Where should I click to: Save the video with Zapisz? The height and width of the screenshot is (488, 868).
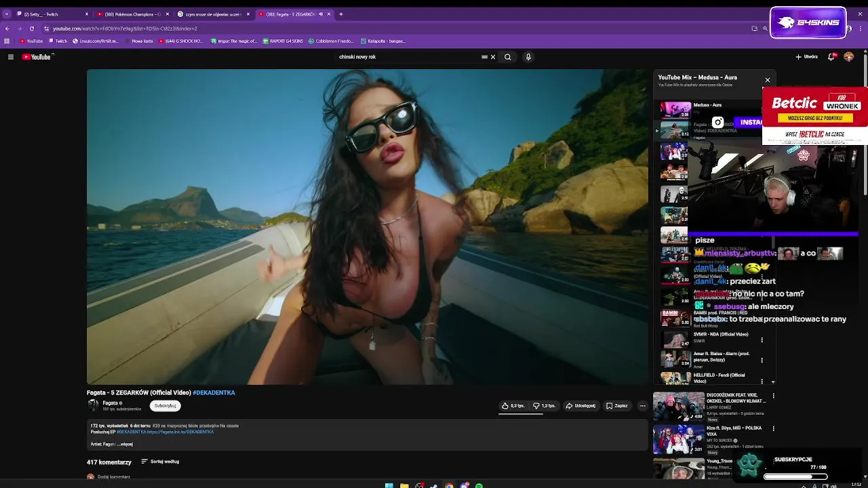[617, 406]
